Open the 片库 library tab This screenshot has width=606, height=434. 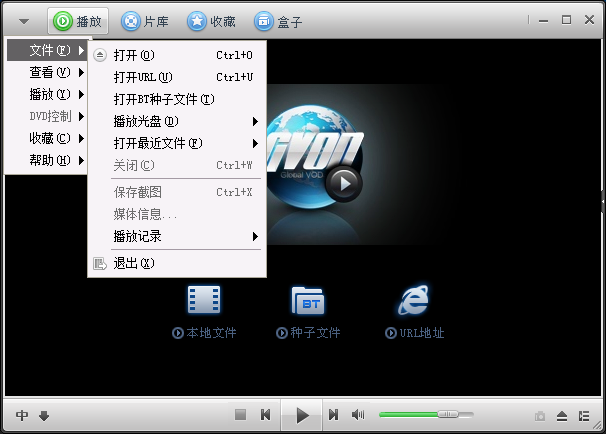145,20
